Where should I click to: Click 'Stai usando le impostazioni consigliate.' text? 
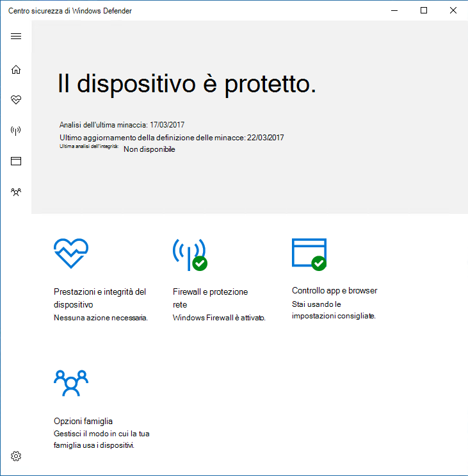point(334,310)
